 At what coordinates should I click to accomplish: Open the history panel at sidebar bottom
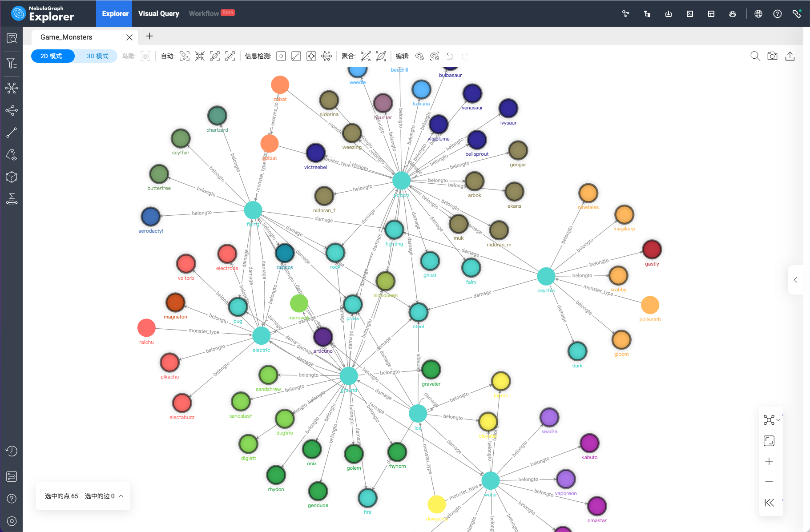tap(12, 451)
